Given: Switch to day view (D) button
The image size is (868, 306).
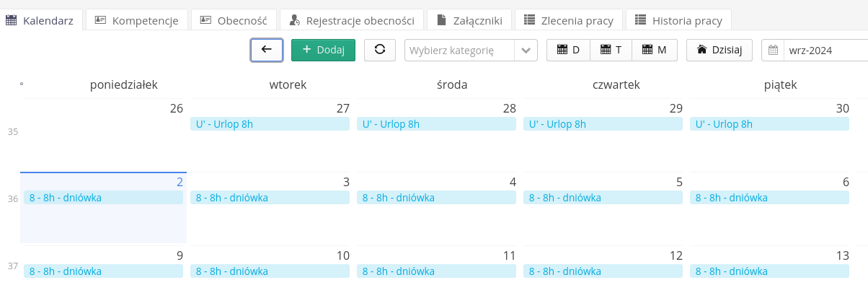Looking at the screenshot, I should (568, 50).
